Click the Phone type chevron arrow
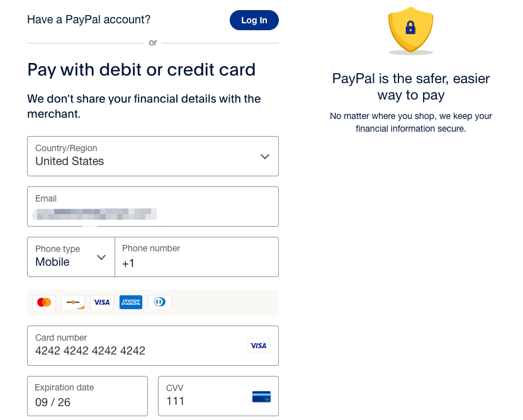The height and width of the screenshot is (420, 523). click(101, 258)
